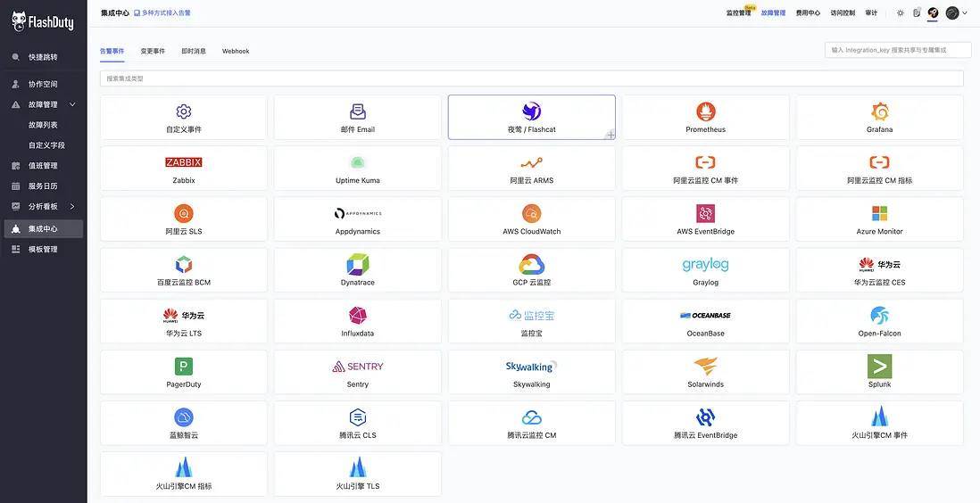
Task: Open the Splunk green arrow icon
Action: pyautogui.click(x=879, y=367)
